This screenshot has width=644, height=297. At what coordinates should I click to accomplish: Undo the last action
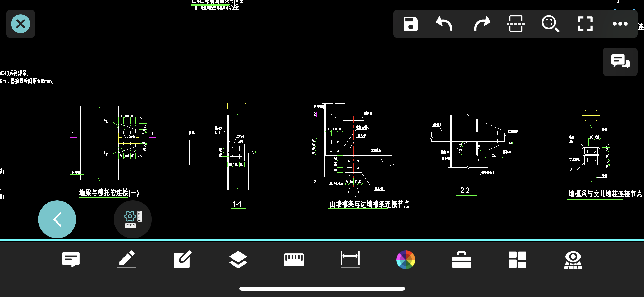pyautogui.click(x=444, y=24)
